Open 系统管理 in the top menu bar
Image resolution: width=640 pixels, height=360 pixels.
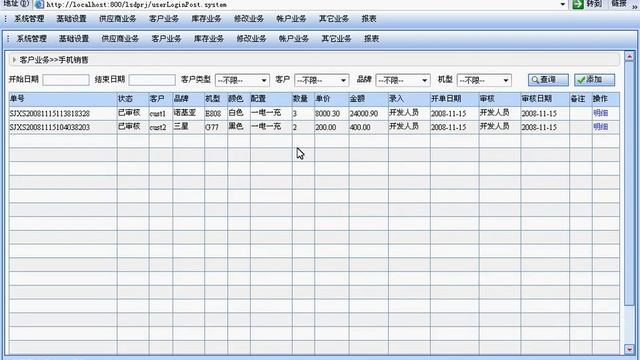pos(29,19)
